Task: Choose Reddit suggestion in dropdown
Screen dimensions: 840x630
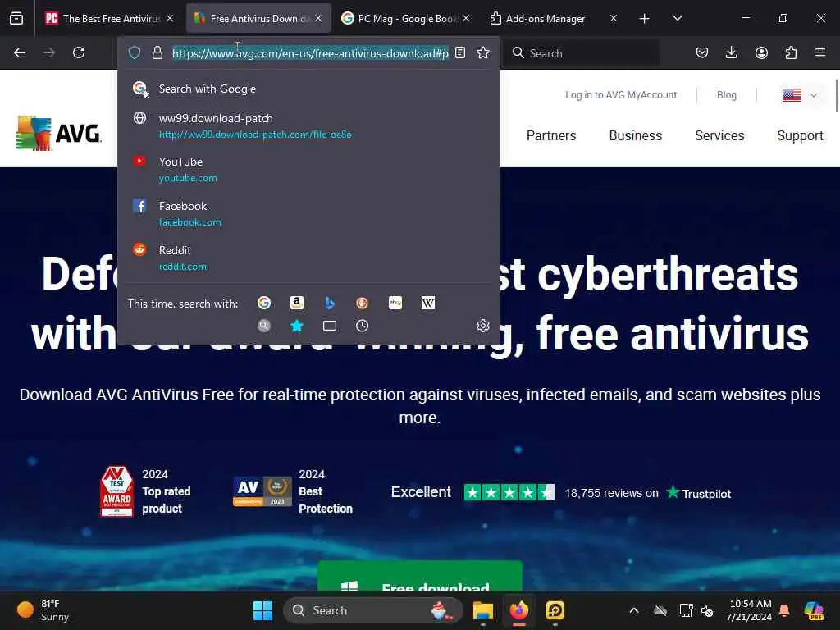Action: 308,258
